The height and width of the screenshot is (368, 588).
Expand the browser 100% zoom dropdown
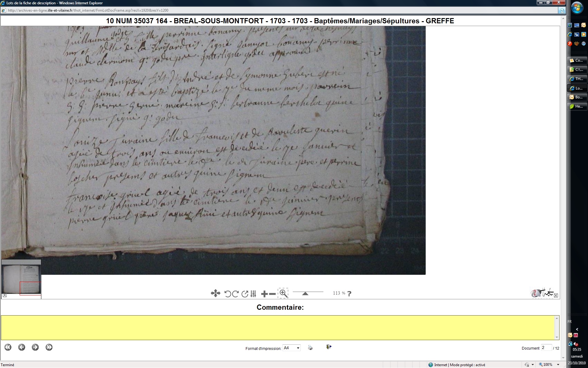point(558,365)
